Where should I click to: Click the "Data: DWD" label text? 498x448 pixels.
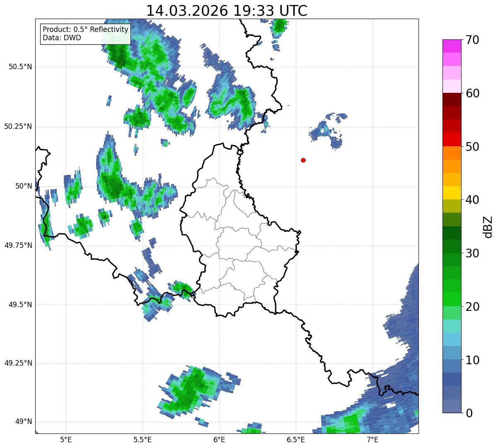[62, 38]
